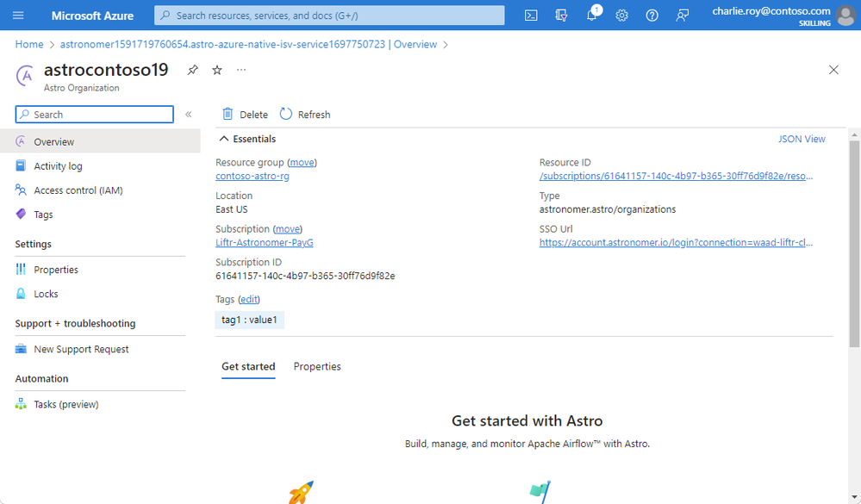Open the SSO Url link
This screenshot has height=504, width=861.
676,243
